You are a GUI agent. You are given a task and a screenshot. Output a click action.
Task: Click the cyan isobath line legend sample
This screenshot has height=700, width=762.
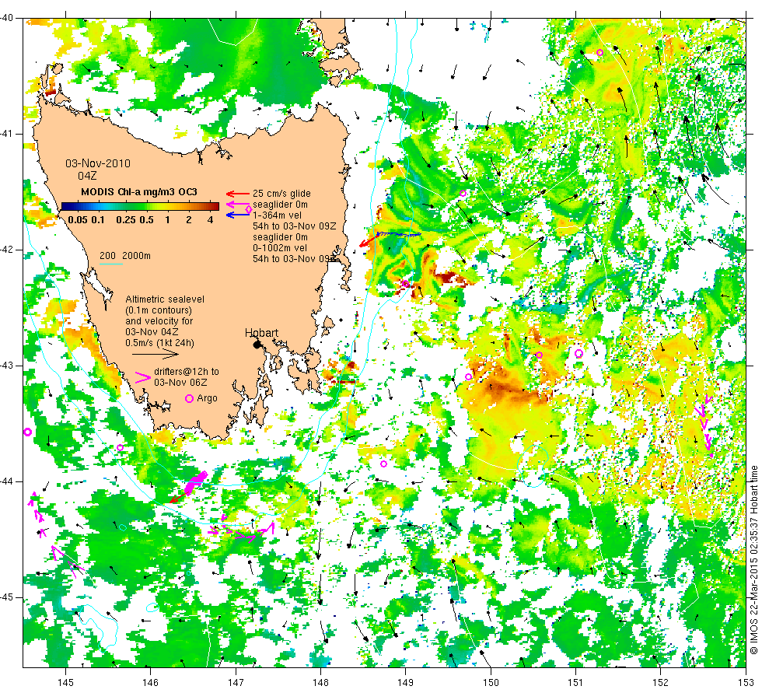coord(110,264)
